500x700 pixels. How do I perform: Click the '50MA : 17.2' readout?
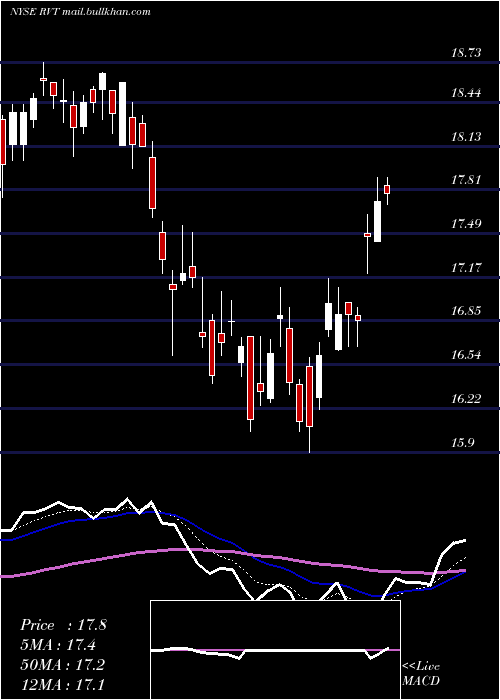point(62,665)
